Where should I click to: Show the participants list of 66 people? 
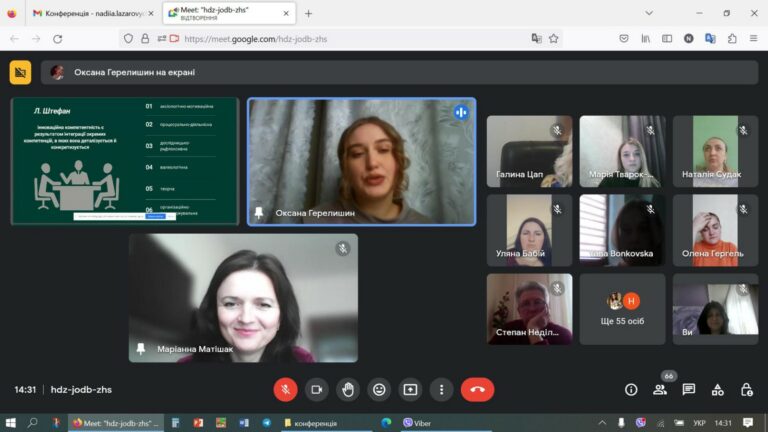(x=660, y=390)
